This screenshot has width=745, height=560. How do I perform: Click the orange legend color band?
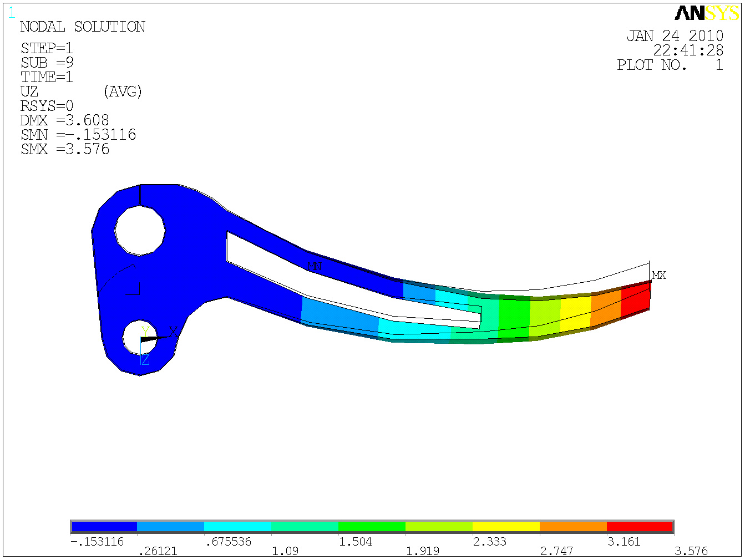(573, 527)
